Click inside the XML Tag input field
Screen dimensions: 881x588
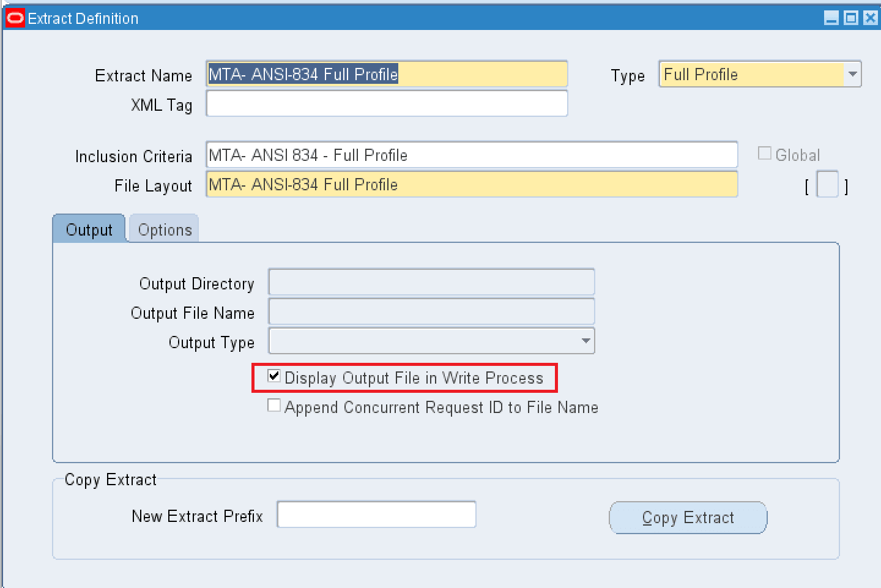385,103
